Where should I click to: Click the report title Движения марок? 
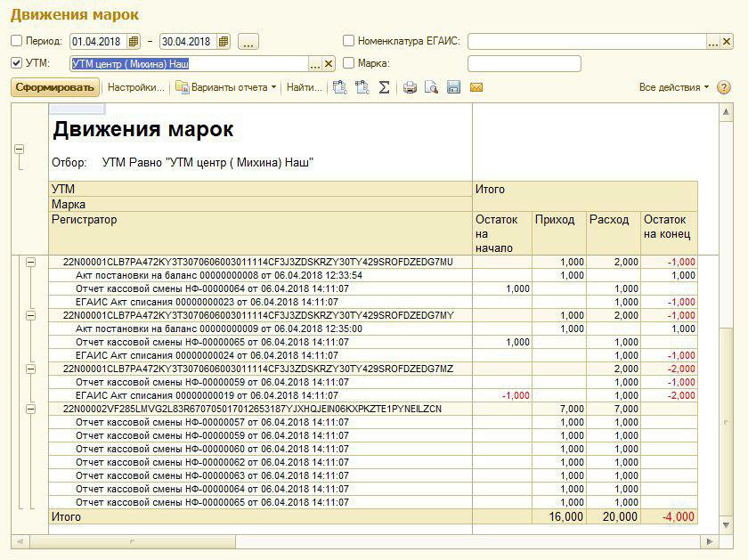tap(143, 129)
